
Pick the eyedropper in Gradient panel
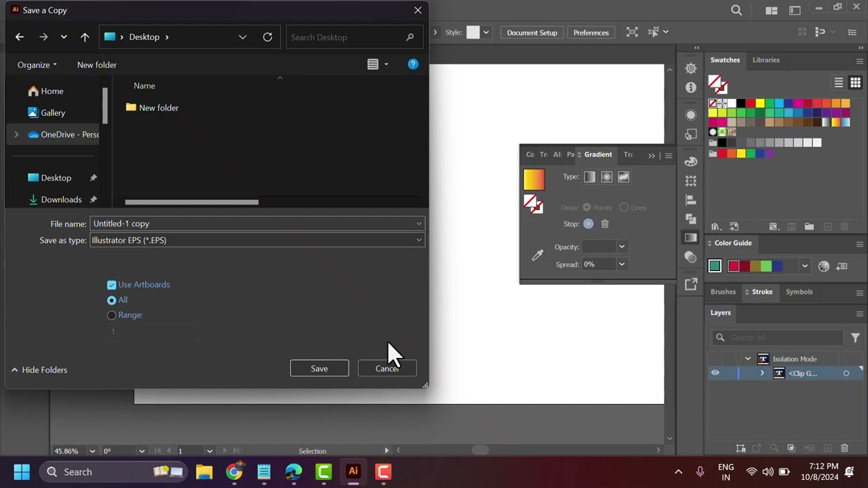click(537, 256)
